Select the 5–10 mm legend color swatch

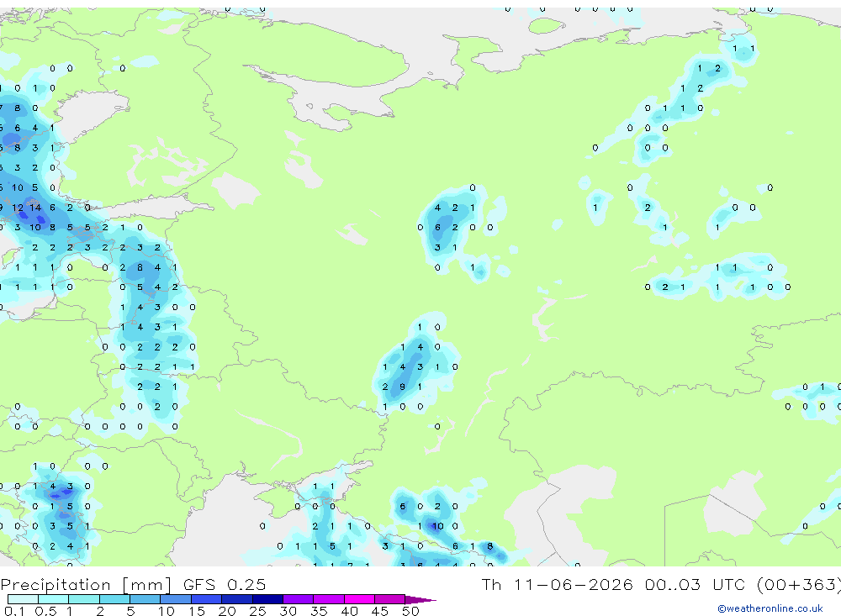[x=145, y=599]
